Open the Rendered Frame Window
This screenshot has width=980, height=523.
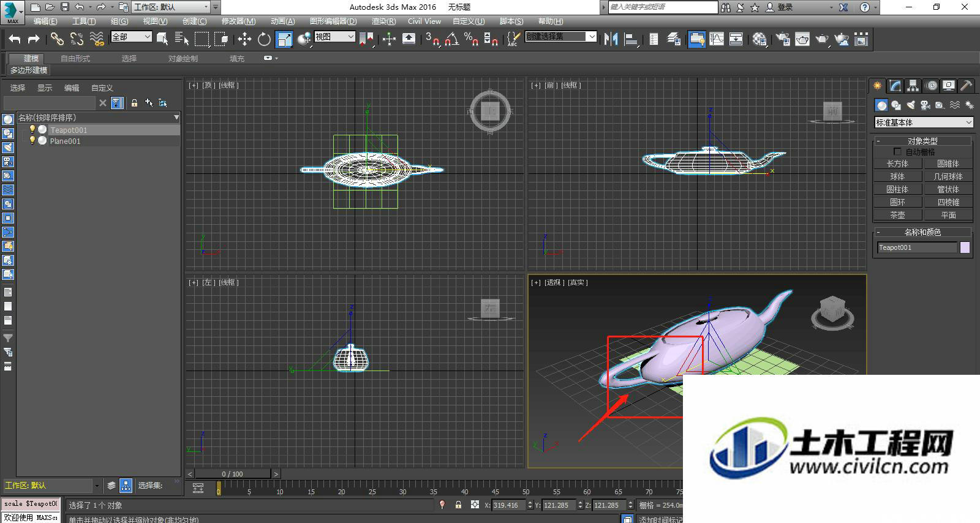click(x=802, y=39)
